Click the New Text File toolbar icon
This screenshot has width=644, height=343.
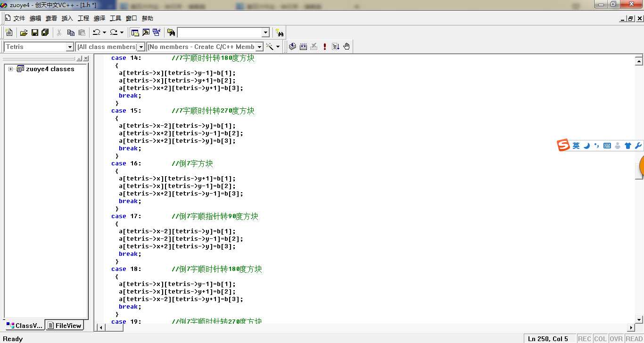click(9, 33)
